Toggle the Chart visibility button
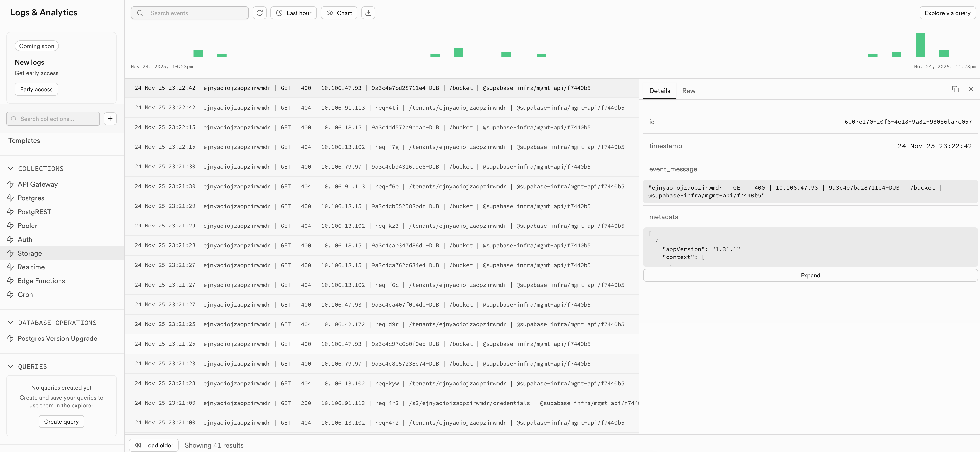 tap(339, 13)
